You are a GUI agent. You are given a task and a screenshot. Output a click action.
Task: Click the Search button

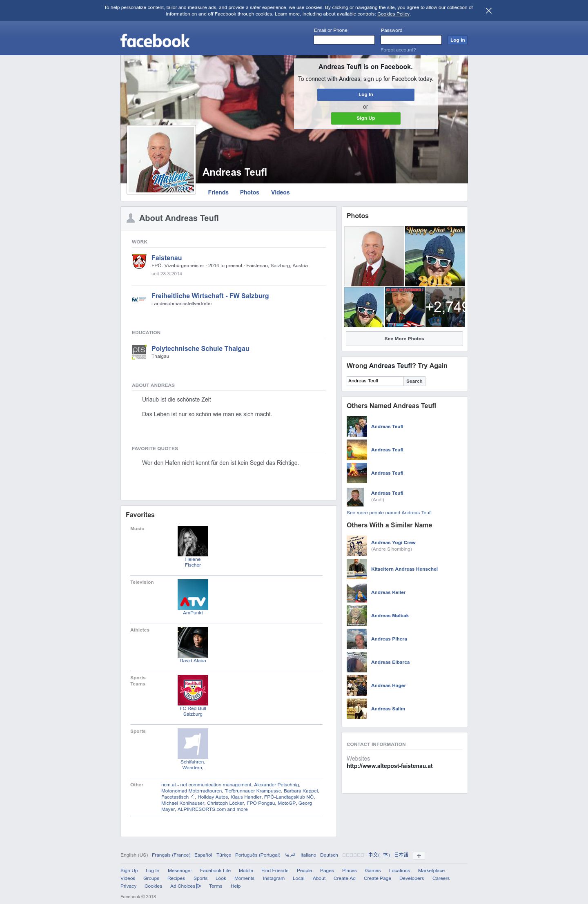click(x=414, y=381)
